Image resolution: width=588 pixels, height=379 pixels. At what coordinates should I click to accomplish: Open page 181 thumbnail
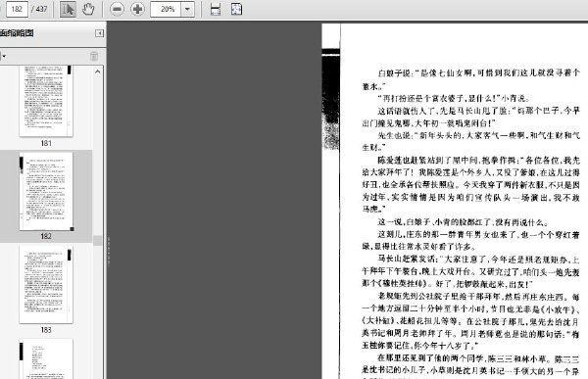[46, 101]
